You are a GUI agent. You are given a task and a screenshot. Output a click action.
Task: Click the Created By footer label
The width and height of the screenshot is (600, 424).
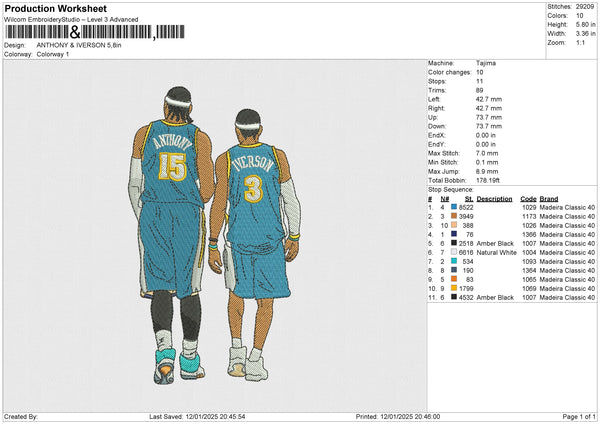click(21, 416)
